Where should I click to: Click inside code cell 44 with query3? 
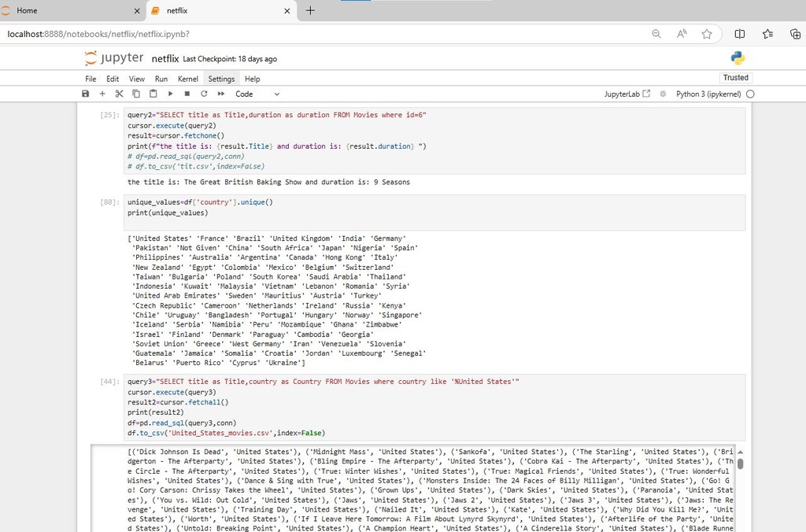(434, 407)
